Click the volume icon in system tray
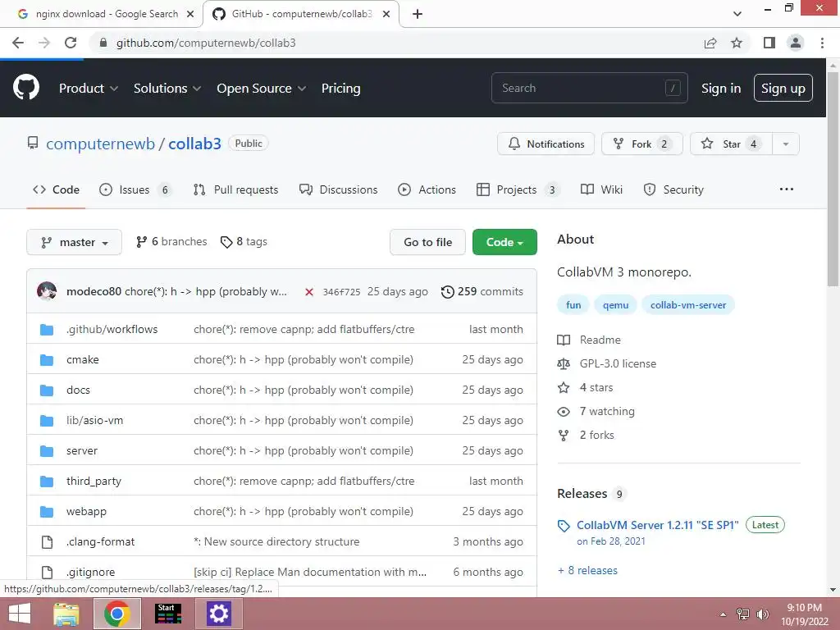840x630 pixels. 762,614
